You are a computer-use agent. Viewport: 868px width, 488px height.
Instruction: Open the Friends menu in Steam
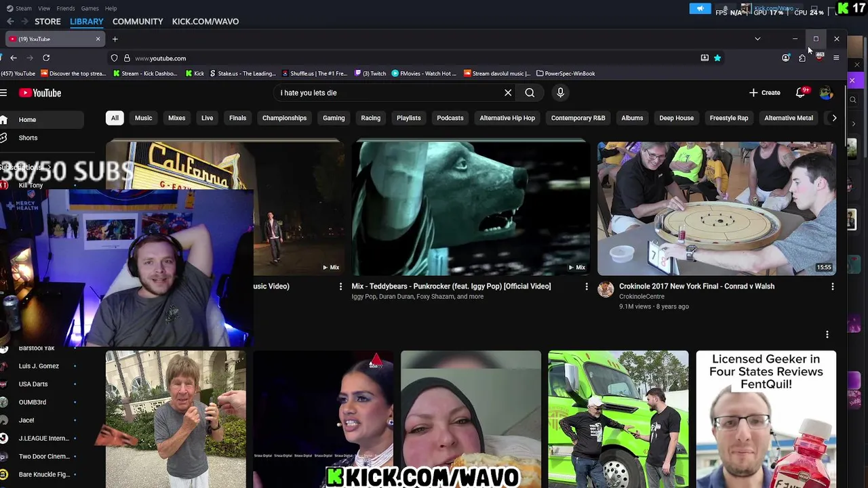[66, 8]
